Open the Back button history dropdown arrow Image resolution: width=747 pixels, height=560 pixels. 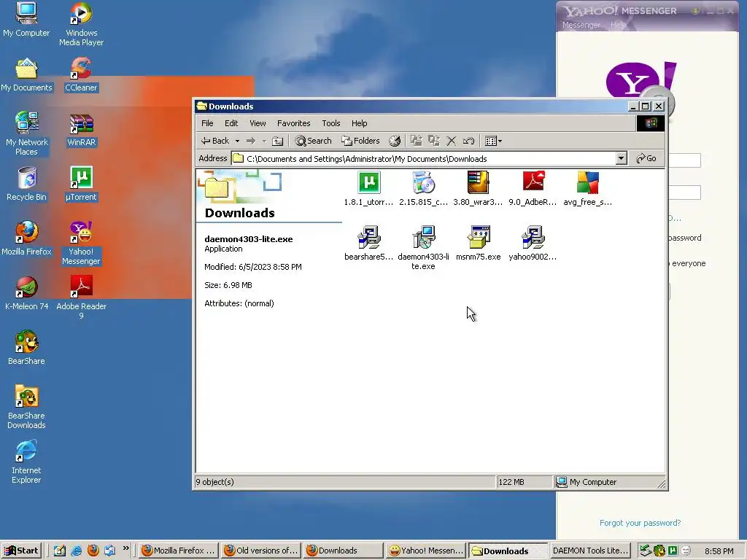coord(237,141)
